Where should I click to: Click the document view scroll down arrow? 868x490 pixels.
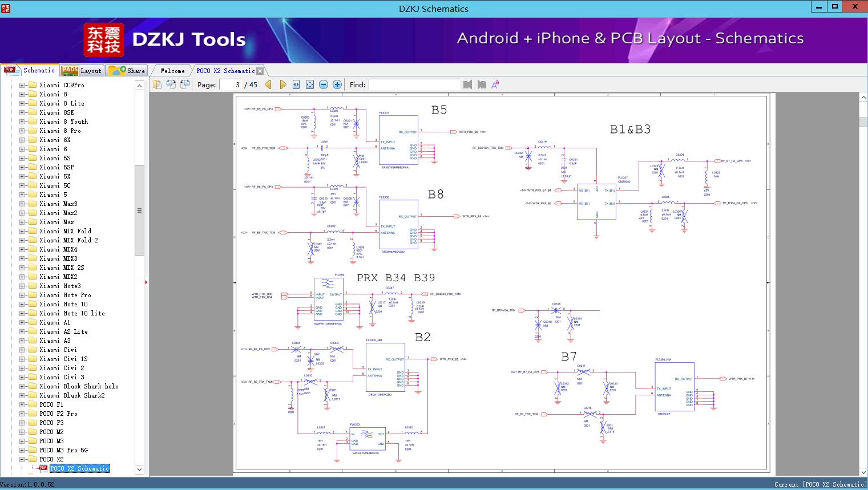(863, 471)
